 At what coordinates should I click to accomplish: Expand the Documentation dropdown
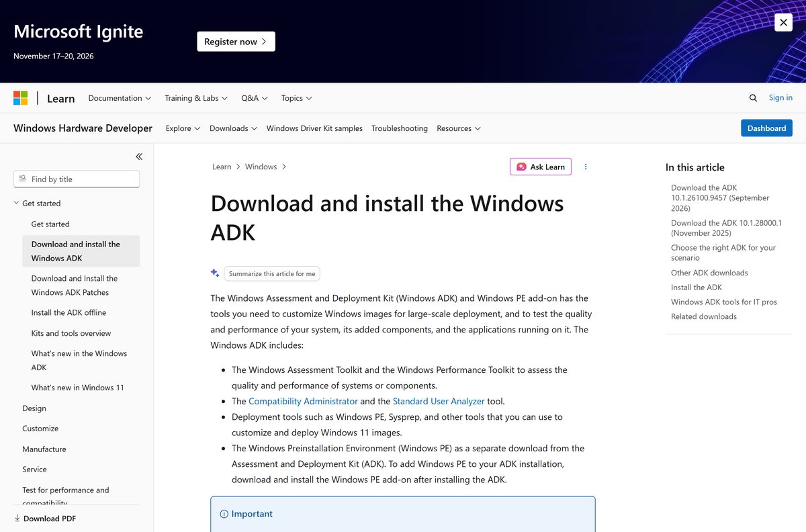(x=120, y=98)
